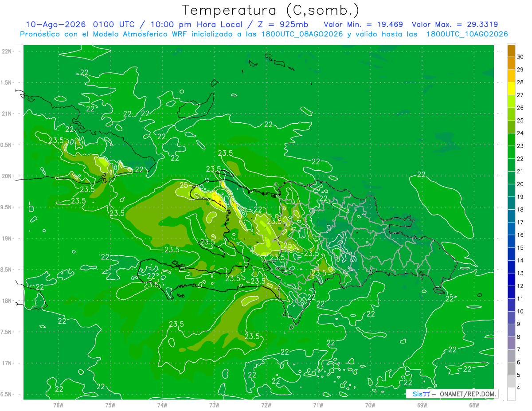This screenshot has width=532, height=411.
Task: Click the "70W" longitude label
Action: coord(370,405)
